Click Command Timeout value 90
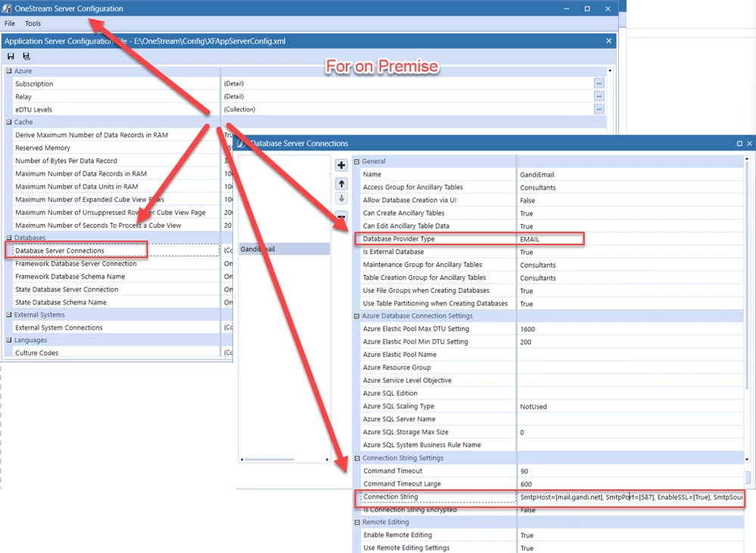This screenshot has width=756, height=553. (524, 471)
